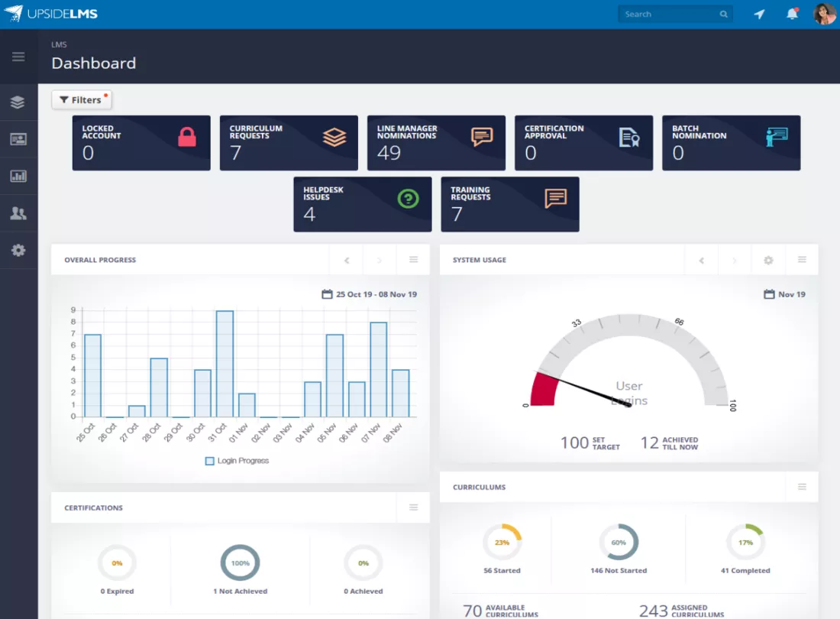This screenshot has height=619, width=840.
Task: Click the ID card icon in the sidebar
Action: click(x=18, y=139)
